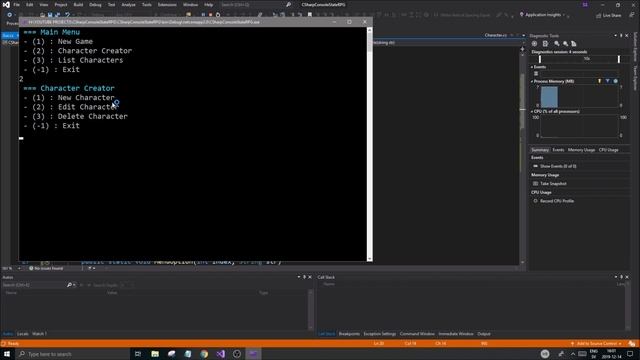The width and height of the screenshot is (640, 360).
Task: Click the Windows Start button
Action: pyautogui.click(x=7, y=354)
